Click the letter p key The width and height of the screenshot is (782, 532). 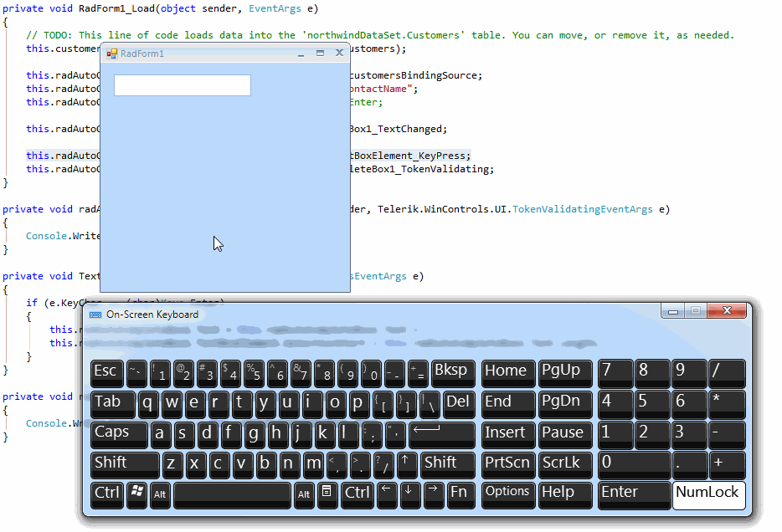coord(359,403)
